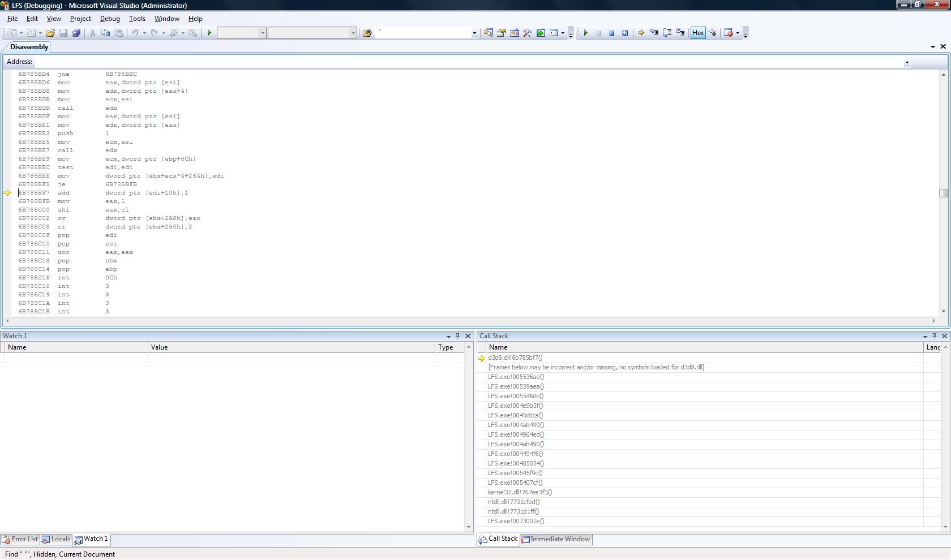This screenshot has width=951, height=560.
Task: Open the Toolbox hammer-and-wrench icon
Action: tap(527, 33)
